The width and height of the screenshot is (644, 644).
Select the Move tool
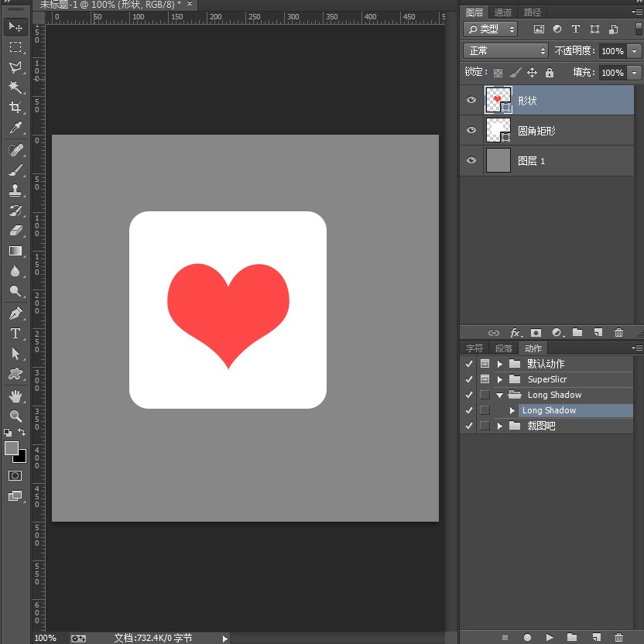[15, 27]
